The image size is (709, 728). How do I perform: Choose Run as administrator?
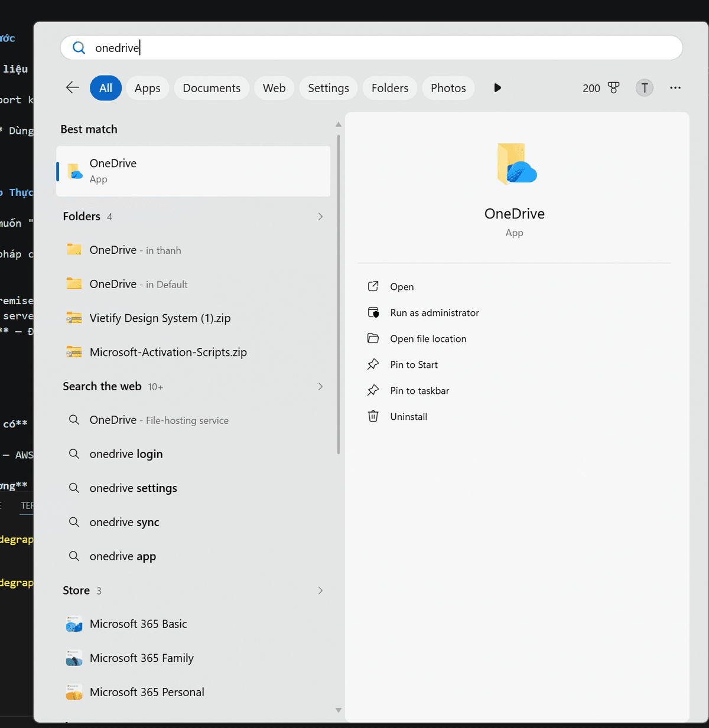pyautogui.click(x=434, y=313)
